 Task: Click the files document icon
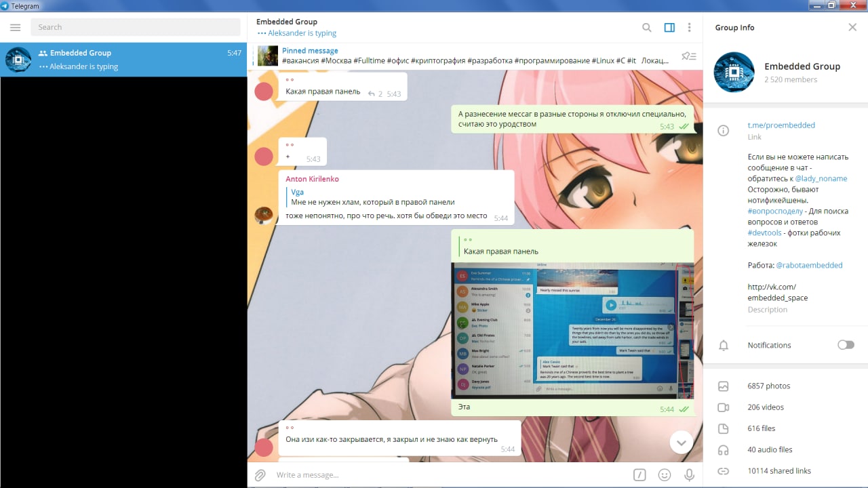[x=724, y=428]
